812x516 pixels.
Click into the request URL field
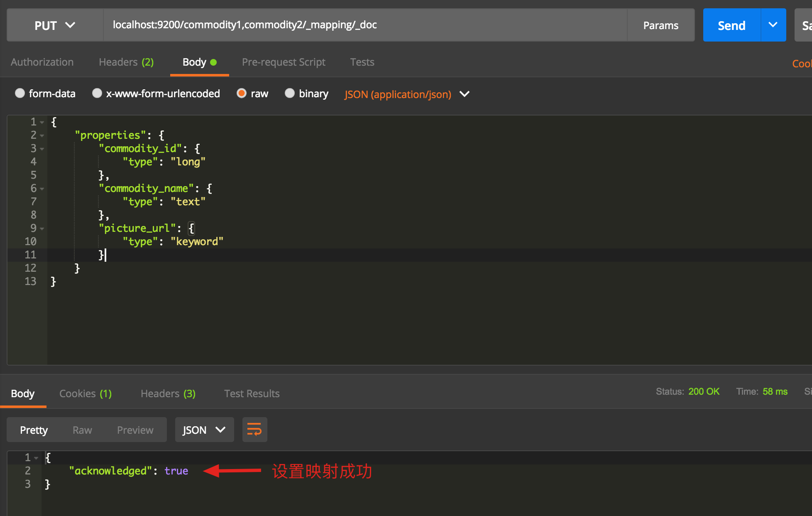pos(365,25)
